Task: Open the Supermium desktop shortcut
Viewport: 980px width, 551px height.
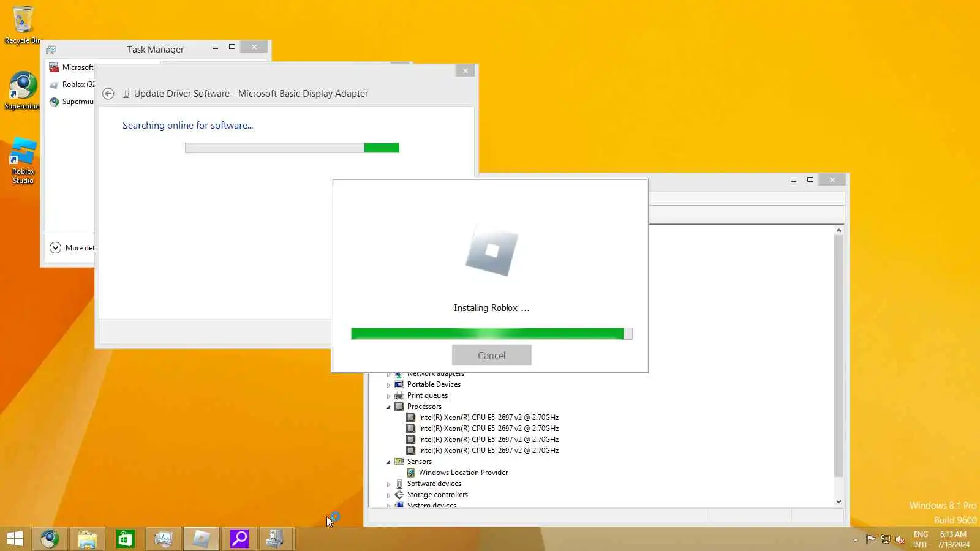Action: pyautogui.click(x=22, y=91)
